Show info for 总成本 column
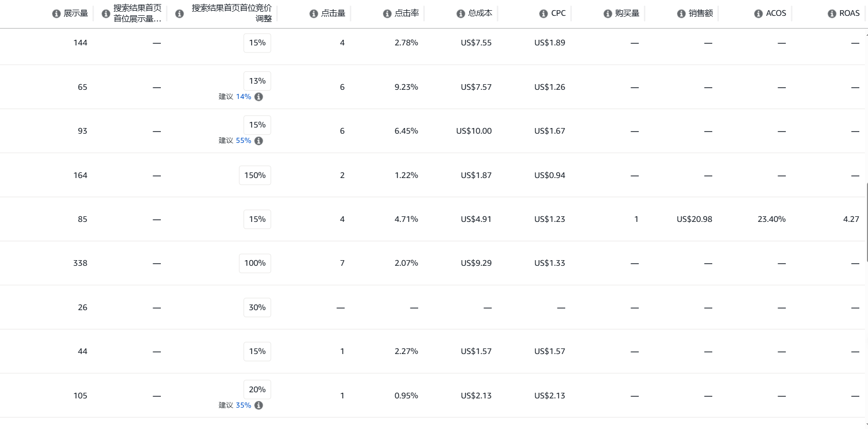The width and height of the screenshot is (868, 429). pyautogui.click(x=461, y=14)
